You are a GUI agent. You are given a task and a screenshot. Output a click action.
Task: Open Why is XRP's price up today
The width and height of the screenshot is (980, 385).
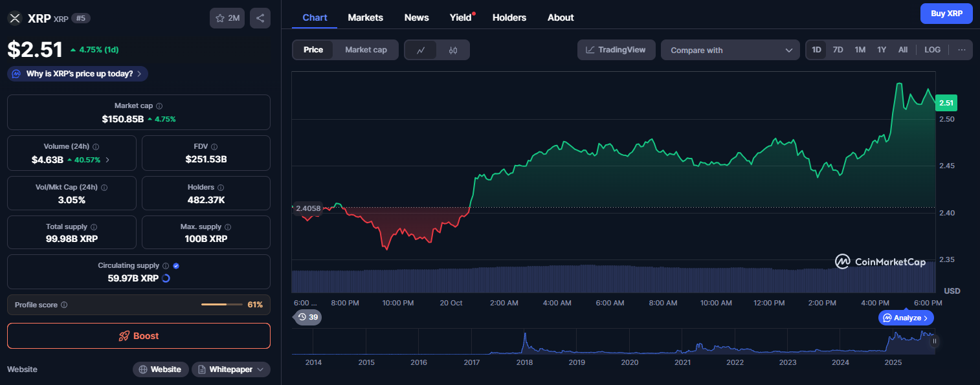click(x=78, y=74)
